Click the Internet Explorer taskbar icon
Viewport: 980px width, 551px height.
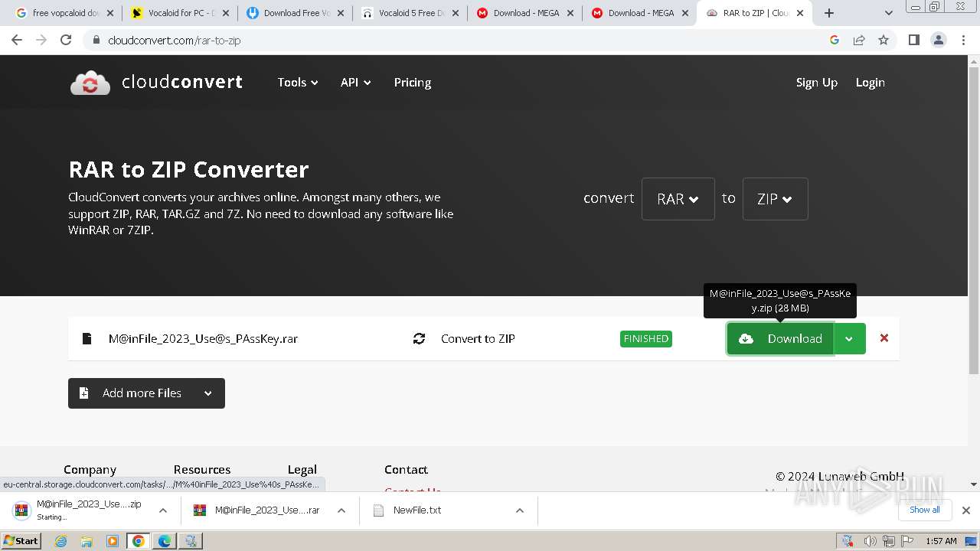(61, 541)
